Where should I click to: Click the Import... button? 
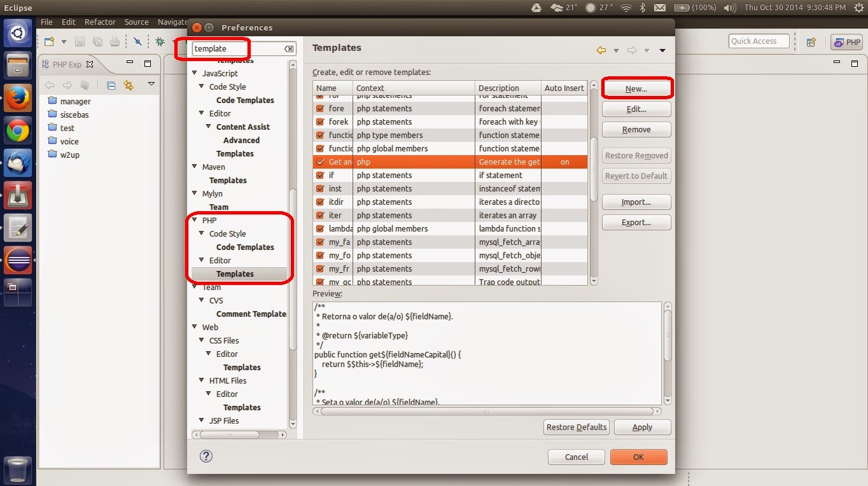636,202
